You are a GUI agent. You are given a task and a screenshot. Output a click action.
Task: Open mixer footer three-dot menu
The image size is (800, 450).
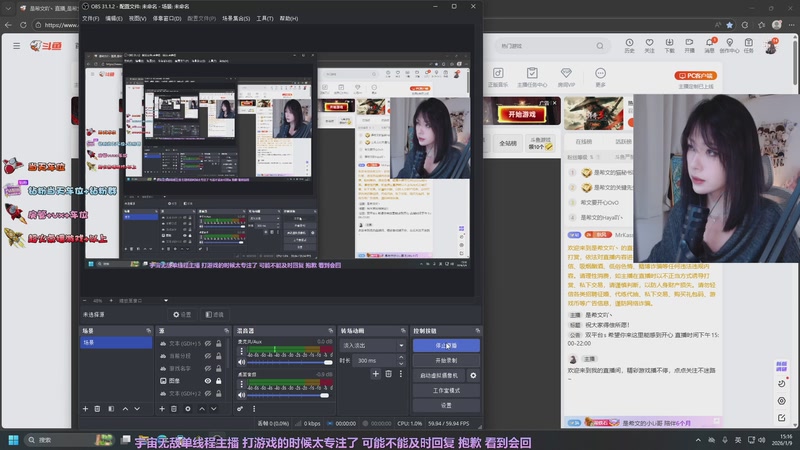pyautogui.click(x=254, y=409)
